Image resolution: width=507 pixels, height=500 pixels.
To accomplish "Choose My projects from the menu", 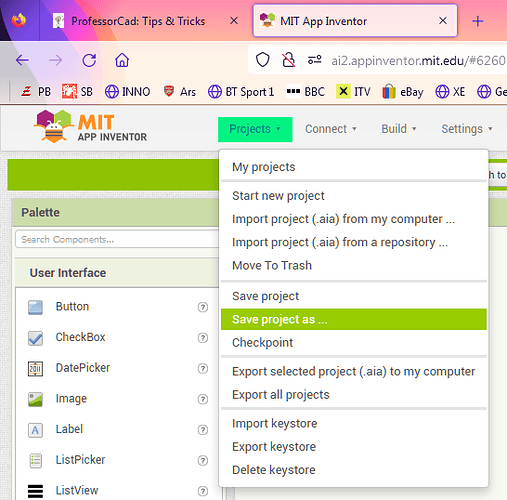I will [354, 167].
